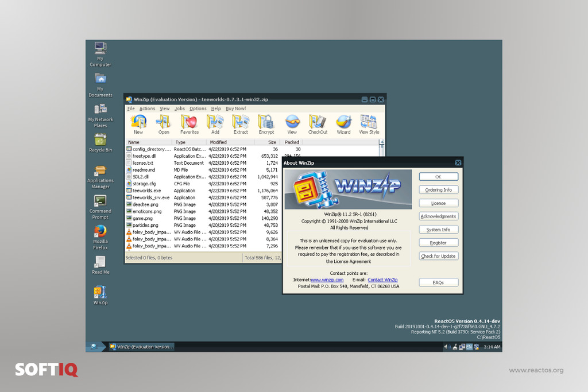Open the Actions menu
Screen dimensions: 588x392
click(147, 108)
